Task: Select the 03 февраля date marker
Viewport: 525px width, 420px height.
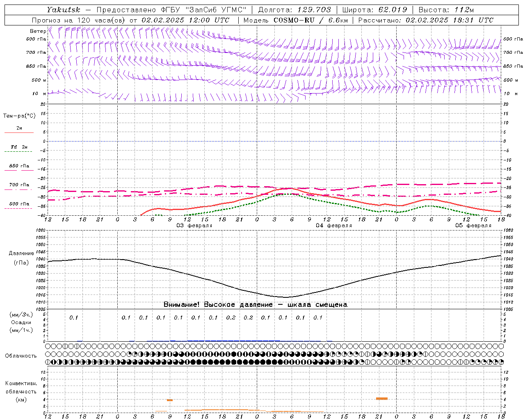Action: (x=194, y=225)
